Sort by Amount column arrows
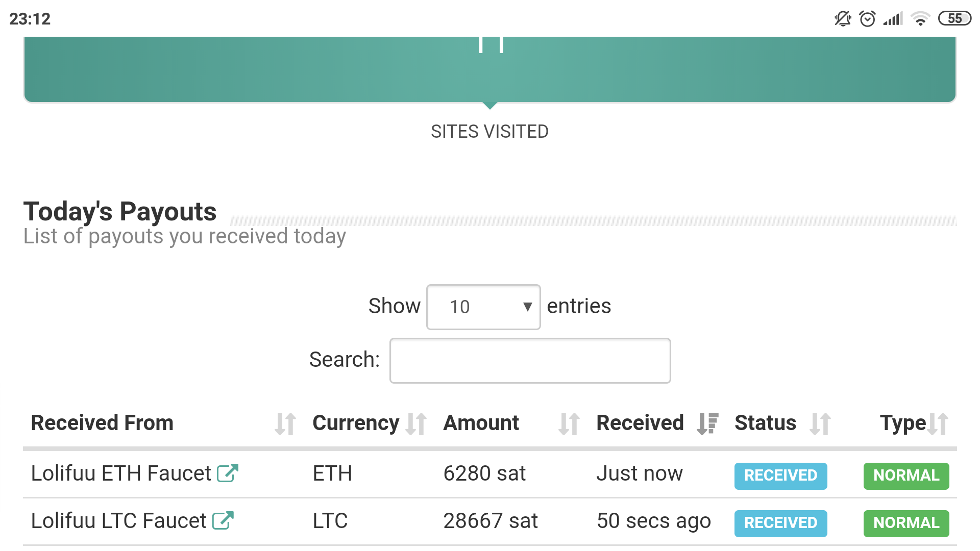Screen dimensions: 980x551 [x=569, y=424]
